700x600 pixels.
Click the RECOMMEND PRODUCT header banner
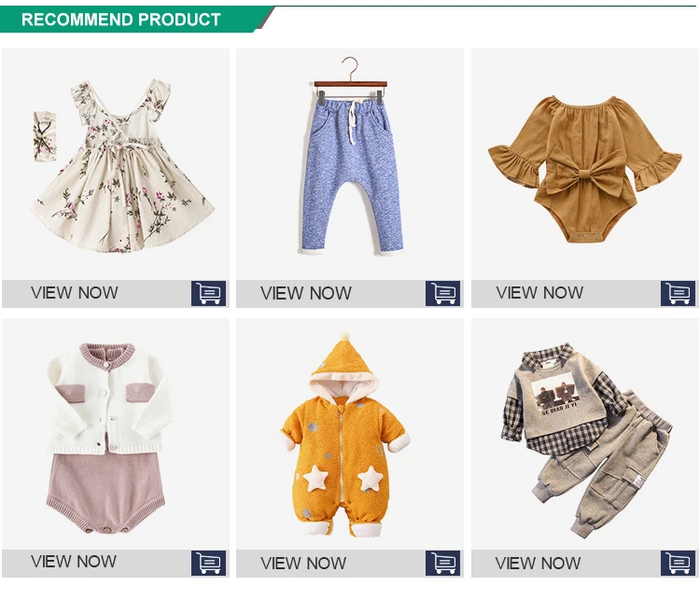[133, 20]
